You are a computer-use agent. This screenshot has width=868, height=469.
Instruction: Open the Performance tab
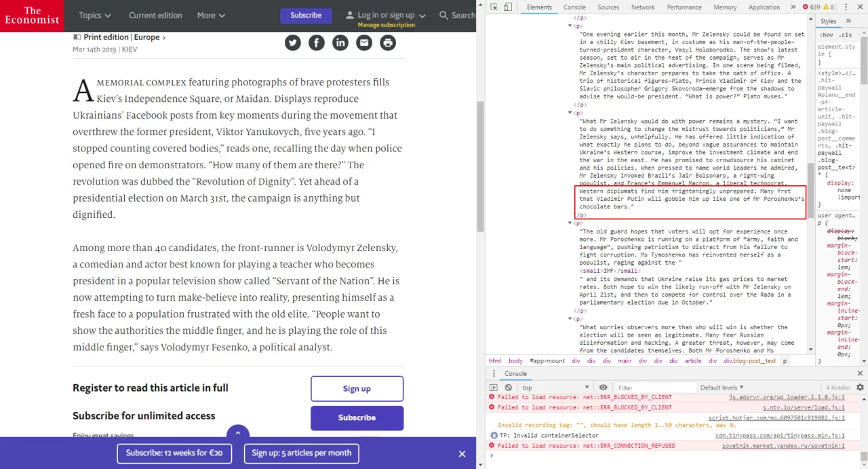pos(684,7)
